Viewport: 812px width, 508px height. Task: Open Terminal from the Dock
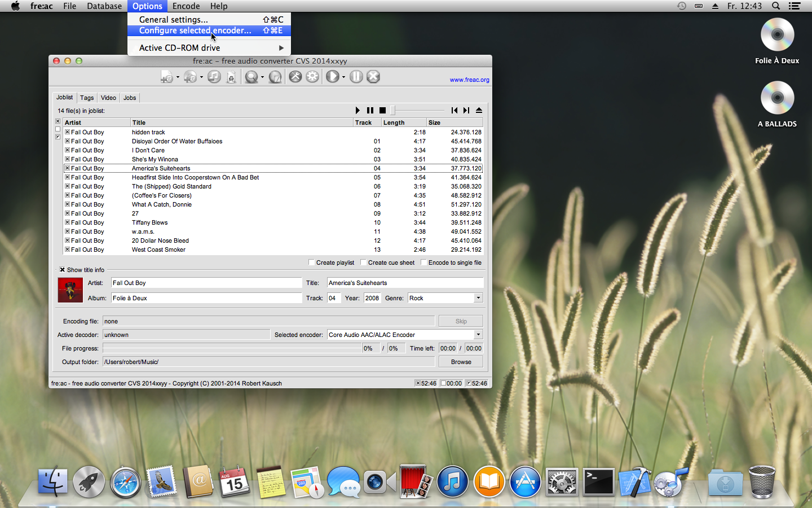click(598, 482)
